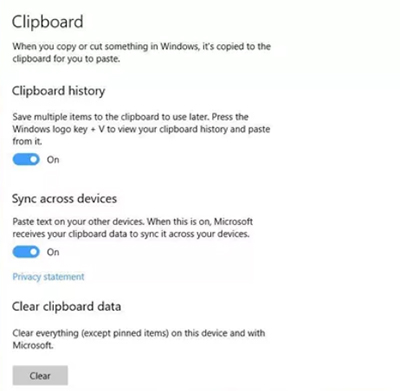This screenshot has height=391, width=400.
Task: Select the Clipboard page title
Action: [48, 22]
